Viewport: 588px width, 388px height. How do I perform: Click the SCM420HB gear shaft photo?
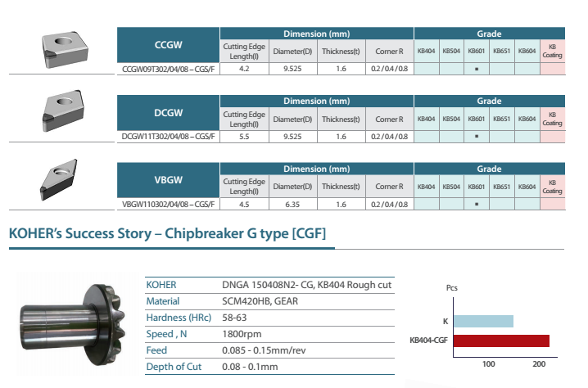coord(75,321)
